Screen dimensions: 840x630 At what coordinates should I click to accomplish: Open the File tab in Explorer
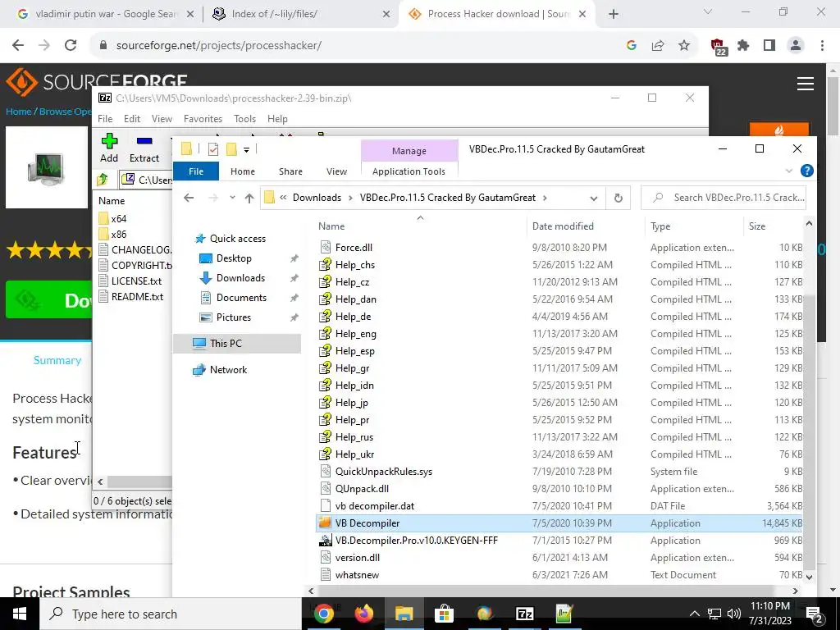pos(196,171)
